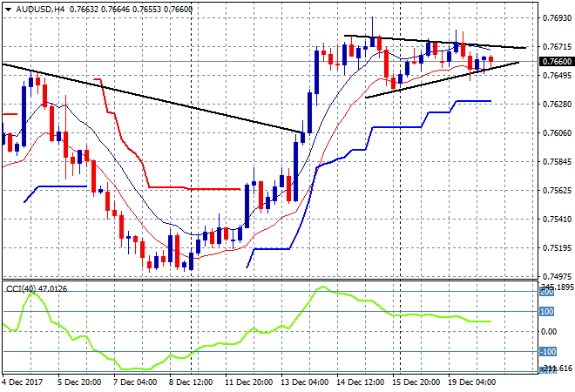
Task: Click the 0.76495 price axis label
Action: coord(557,76)
